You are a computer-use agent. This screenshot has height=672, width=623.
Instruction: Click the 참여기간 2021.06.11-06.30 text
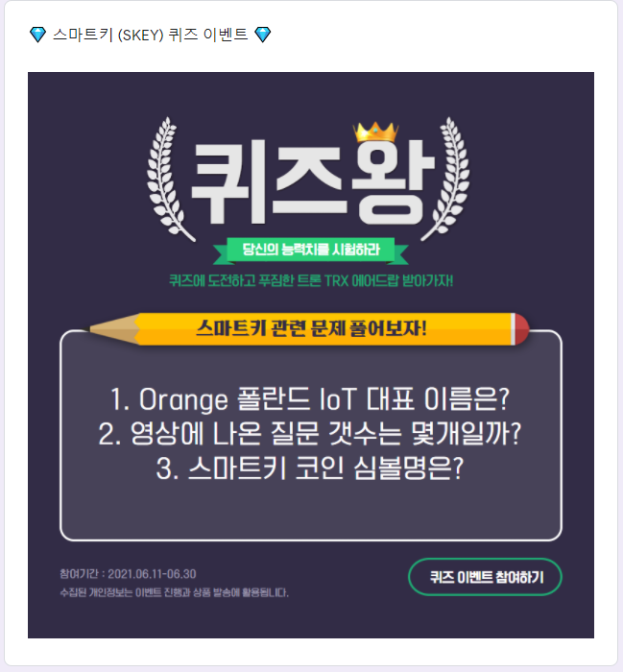(128, 574)
